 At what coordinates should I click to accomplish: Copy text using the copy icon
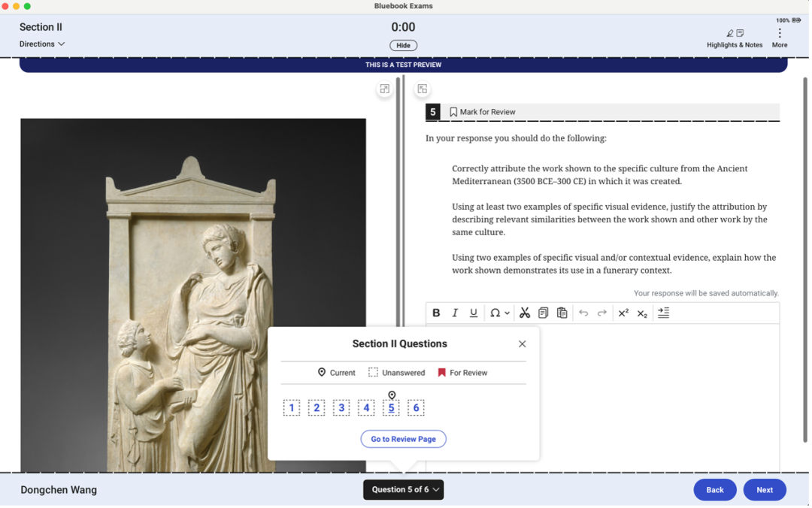pyautogui.click(x=544, y=313)
